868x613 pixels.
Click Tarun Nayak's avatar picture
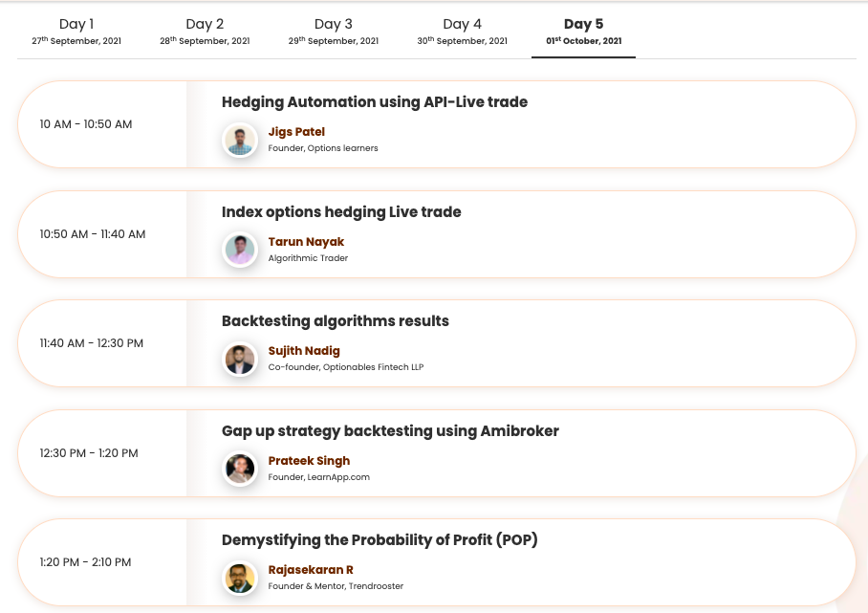click(x=240, y=250)
